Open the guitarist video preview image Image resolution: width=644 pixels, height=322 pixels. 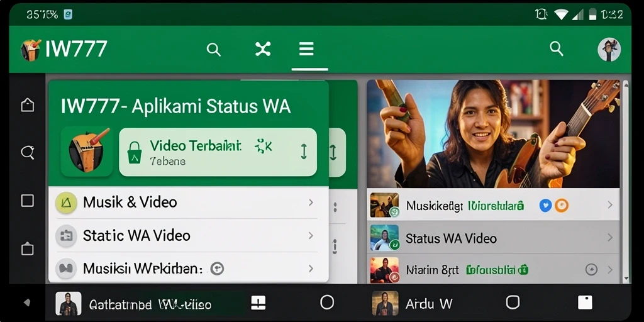tap(493, 134)
